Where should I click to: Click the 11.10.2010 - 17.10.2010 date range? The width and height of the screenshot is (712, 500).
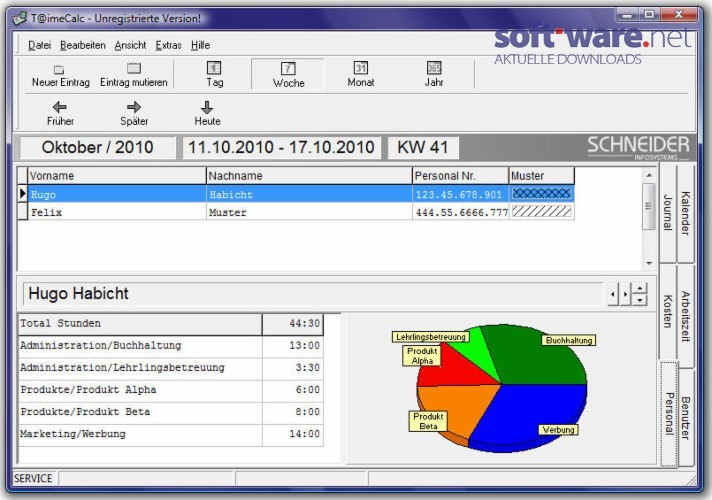(x=281, y=148)
